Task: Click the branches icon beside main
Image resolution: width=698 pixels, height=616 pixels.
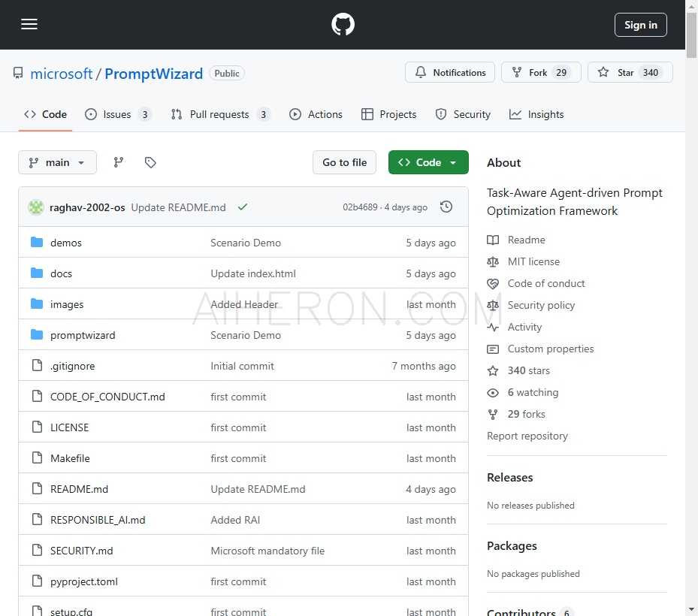Action: (x=118, y=162)
